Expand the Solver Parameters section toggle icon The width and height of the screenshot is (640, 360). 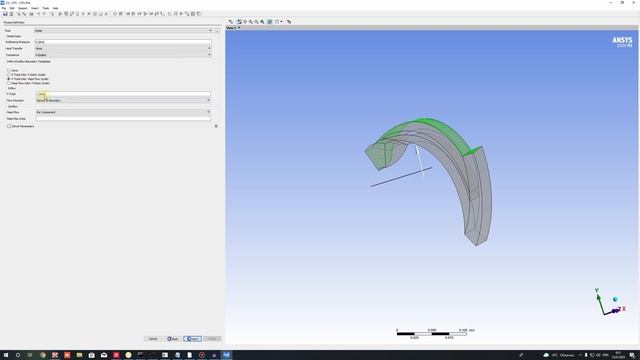click(x=216, y=126)
